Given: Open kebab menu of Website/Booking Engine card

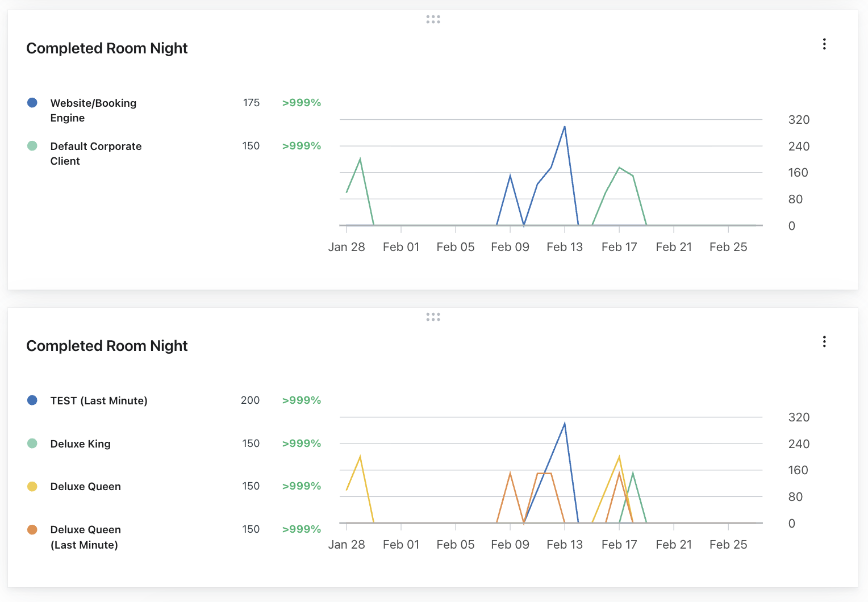Looking at the screenshot, I should point(824,44).
